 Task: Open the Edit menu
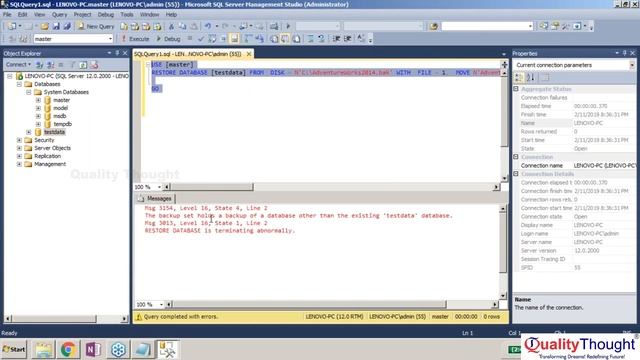pos(22,14)
